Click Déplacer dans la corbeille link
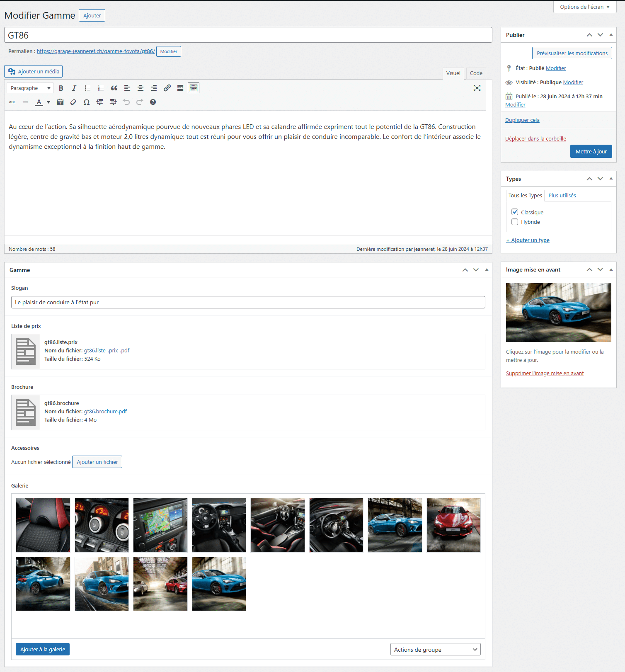Viewport: 625px width, 672px height. pyautogui.click(x=535, y=138)
